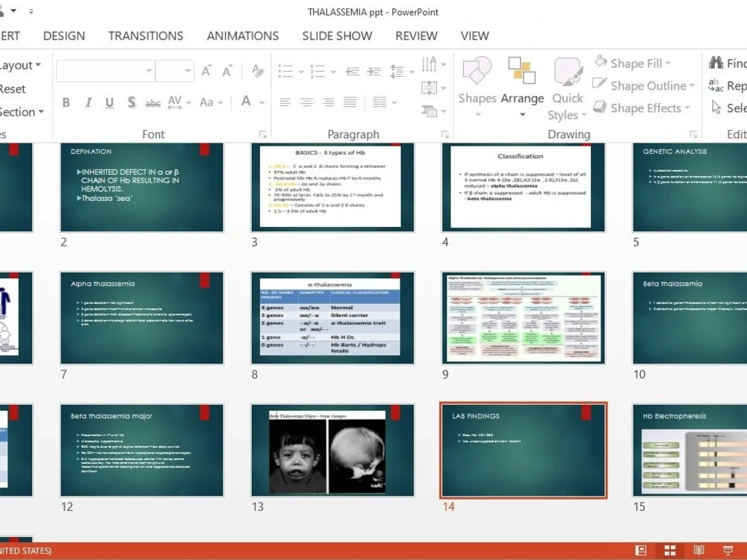Image resolution: width=747 pixels, height=560 pixels.
Task: Toggle italic formatting
Action: click(x=87, y=102)
